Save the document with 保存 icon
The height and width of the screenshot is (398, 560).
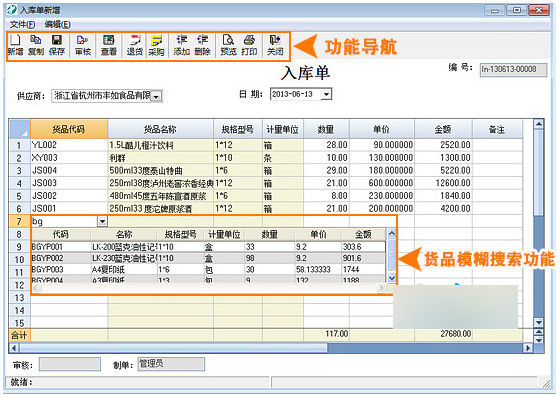pyautogui.click(x=57, y=45)
